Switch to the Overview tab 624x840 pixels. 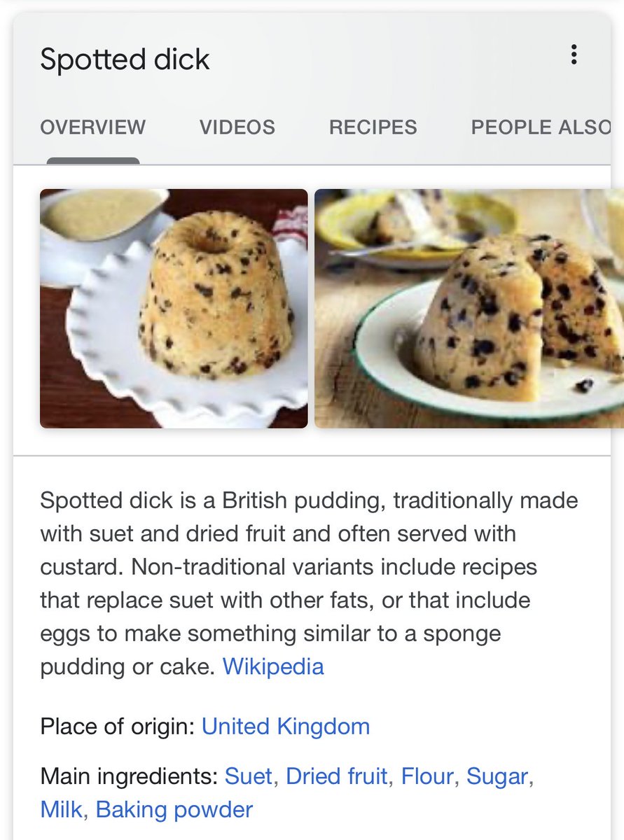pyautogui.click(x=93, y=127)
